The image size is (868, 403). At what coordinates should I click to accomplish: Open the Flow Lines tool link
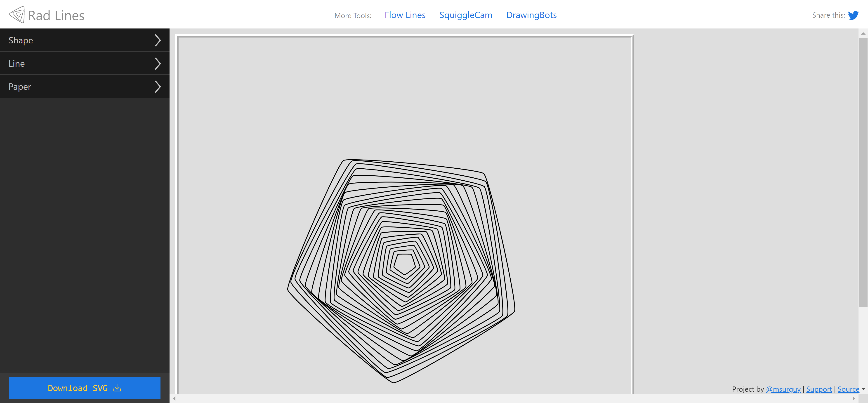coord(405,15)
